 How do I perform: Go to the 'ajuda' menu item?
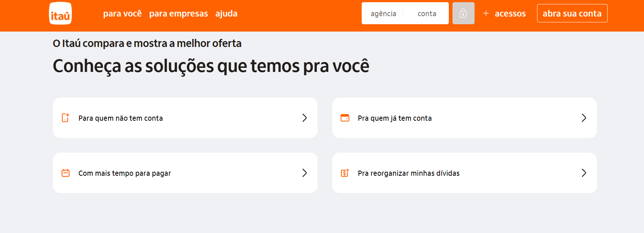(x=226, y=14)
